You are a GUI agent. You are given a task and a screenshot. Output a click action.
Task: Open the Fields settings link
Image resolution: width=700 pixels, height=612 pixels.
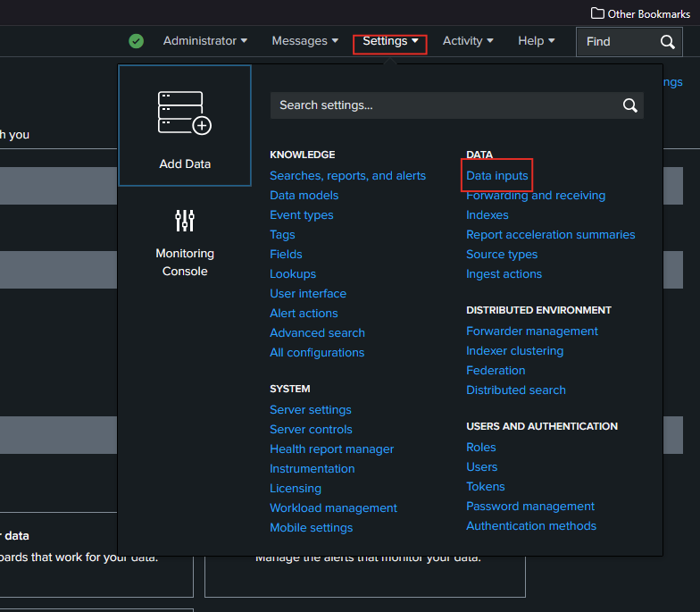point(286,254)
